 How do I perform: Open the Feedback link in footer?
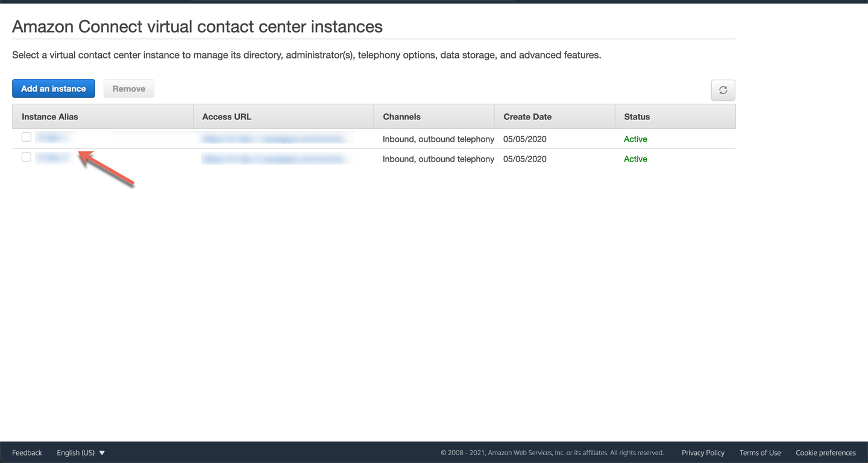27,453
